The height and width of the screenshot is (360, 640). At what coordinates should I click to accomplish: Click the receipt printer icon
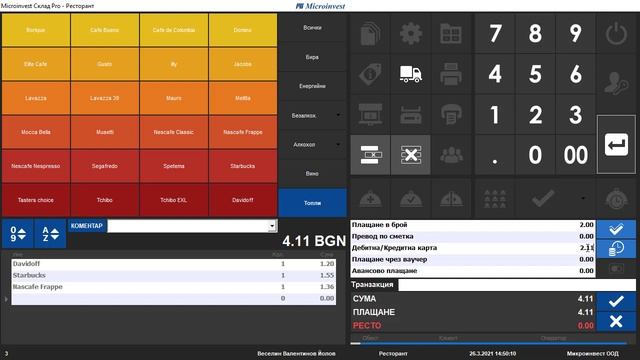[451, 114]
